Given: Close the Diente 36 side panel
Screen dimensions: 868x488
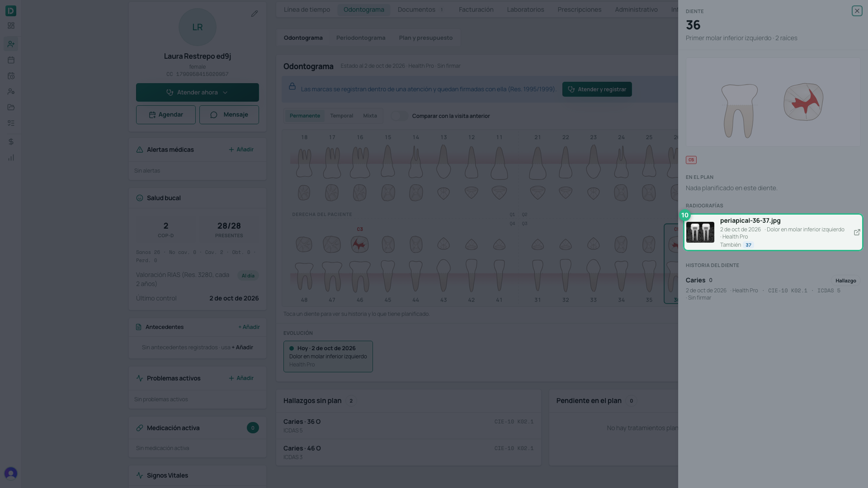Looking at the screenshot, I should click(857, 11).
